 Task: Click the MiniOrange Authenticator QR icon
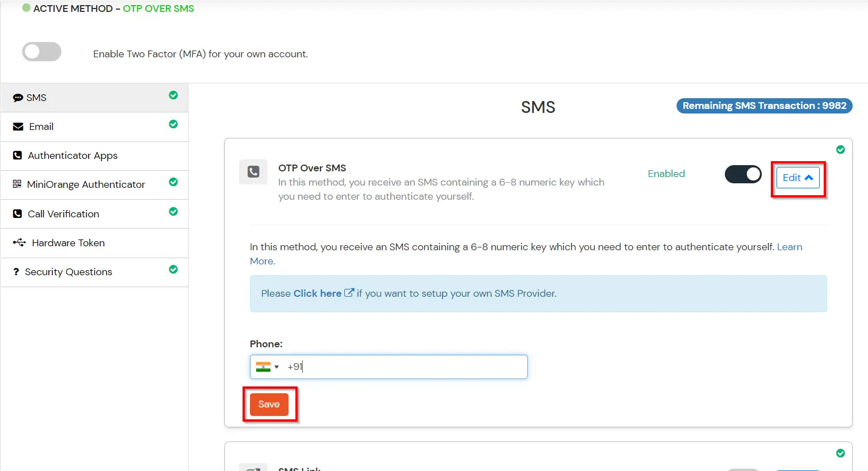coord(17,184)
